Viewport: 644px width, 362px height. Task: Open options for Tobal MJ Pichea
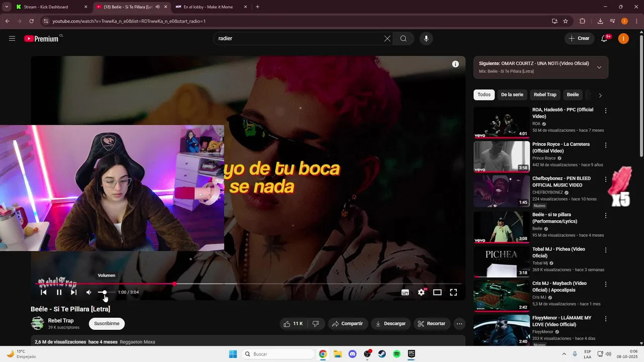tap(605, 250)
